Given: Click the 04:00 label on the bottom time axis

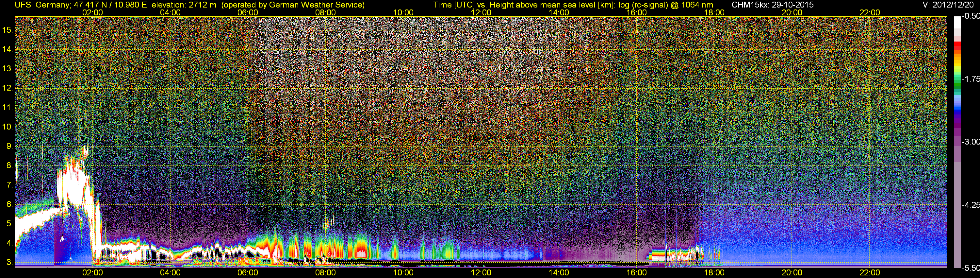Looking at the screenshot, I should pos(170,273).
